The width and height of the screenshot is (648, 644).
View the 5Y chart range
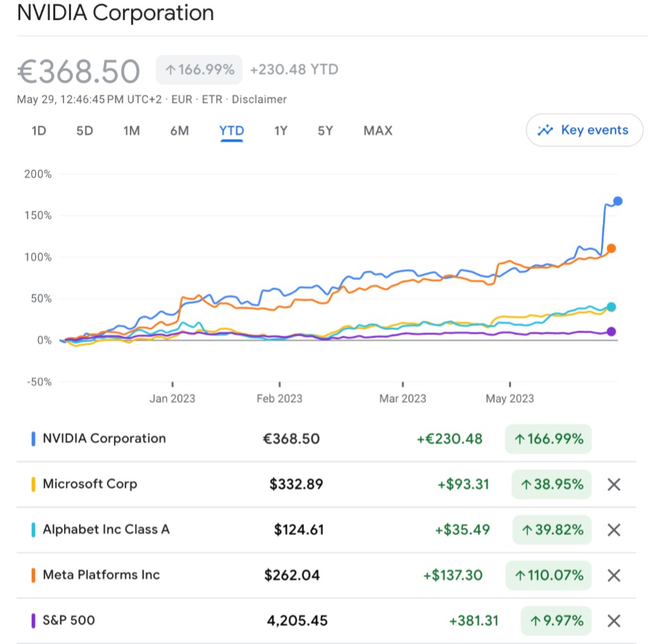(x=325, y=131)
